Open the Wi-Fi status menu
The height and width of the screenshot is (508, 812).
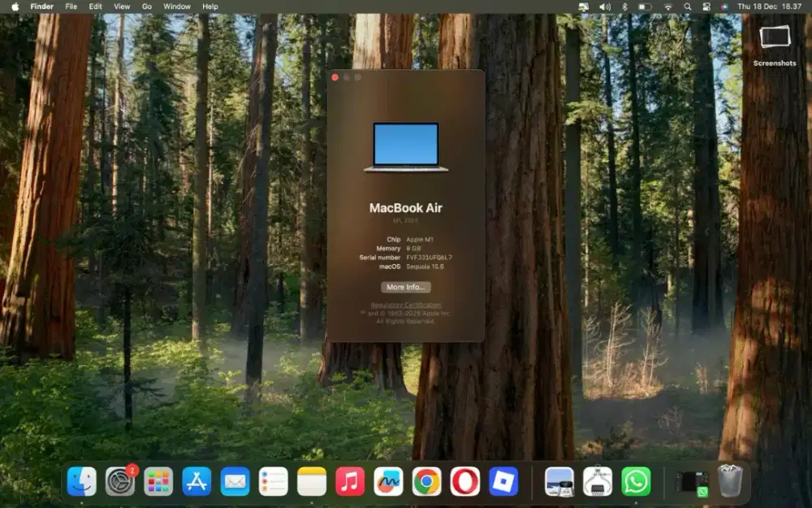click(x=667, y=7)
